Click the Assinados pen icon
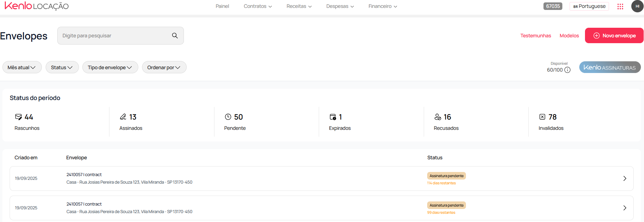The width and height of the screenshot is (644, 222). click(123, 117)
